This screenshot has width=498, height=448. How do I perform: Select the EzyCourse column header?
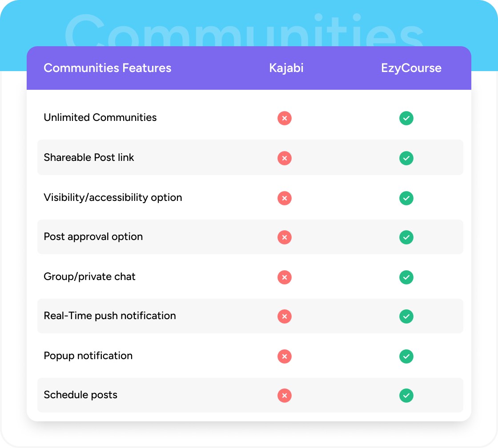point(411,68)
